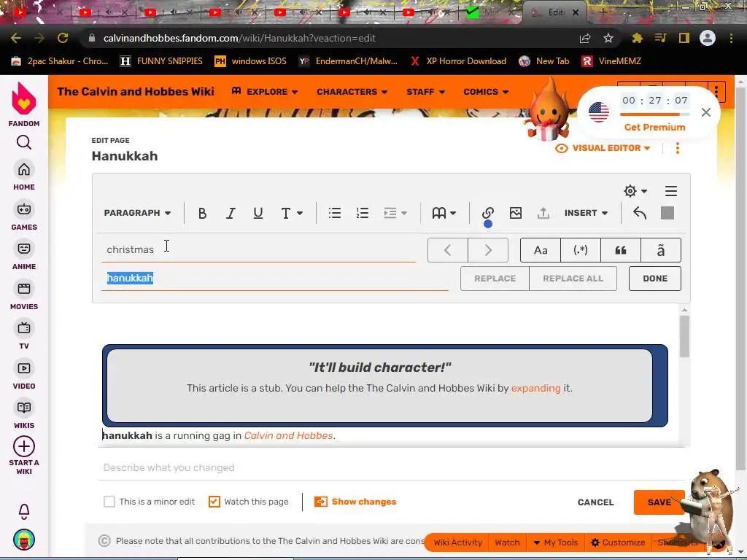Viewport: 747px width, 560px height.
Task: Click DONE to close find and replace
Action: pyautogui.click(x=655, y=279)
